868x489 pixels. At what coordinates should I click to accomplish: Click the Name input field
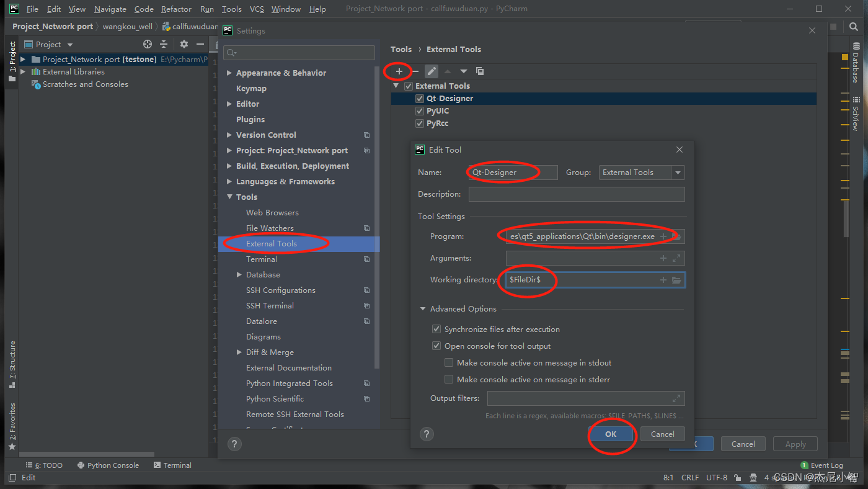click(x=513, y=173)
